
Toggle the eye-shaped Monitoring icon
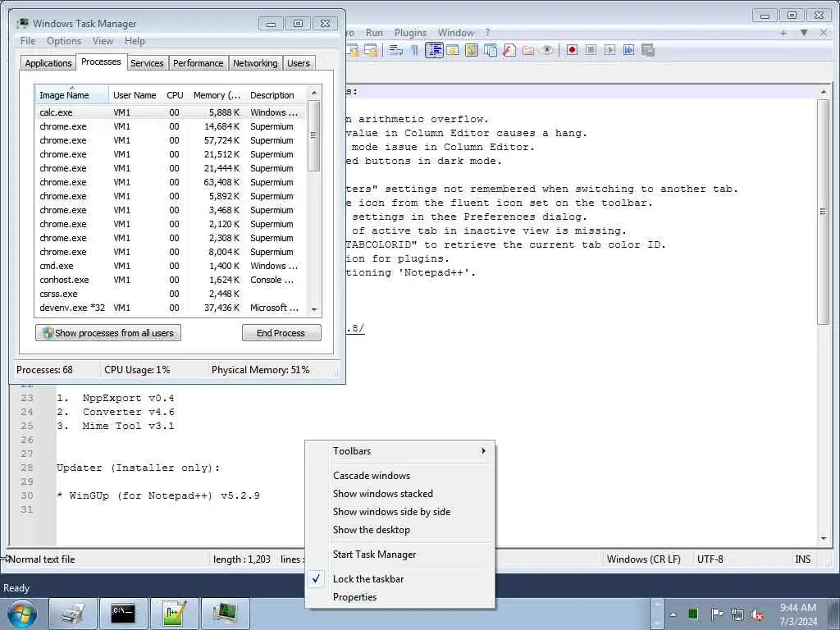(547, 50)
